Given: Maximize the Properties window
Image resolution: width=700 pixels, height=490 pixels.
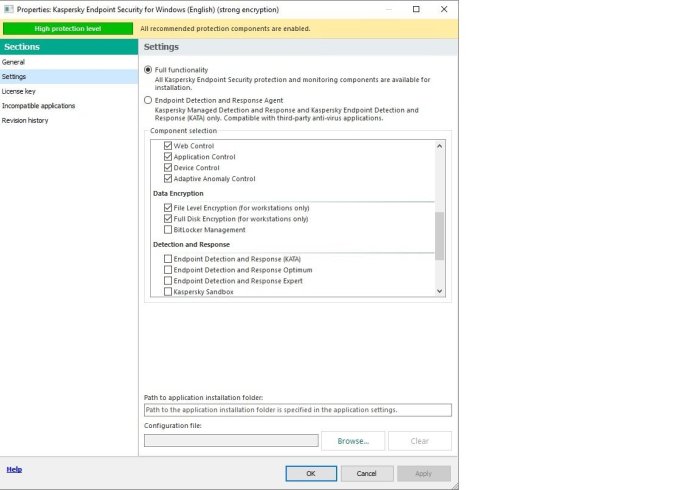Looking at the screenshot, I should (x=416, y=9).
